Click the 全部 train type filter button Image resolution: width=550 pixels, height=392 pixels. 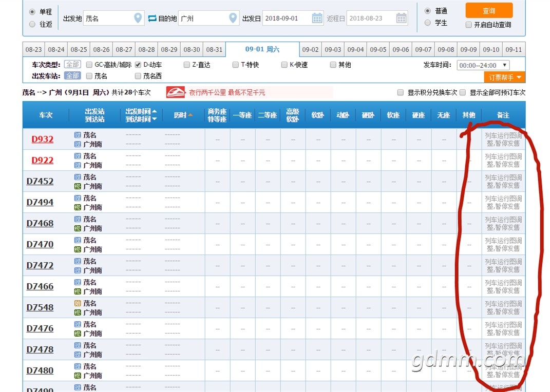click(72, 65)
